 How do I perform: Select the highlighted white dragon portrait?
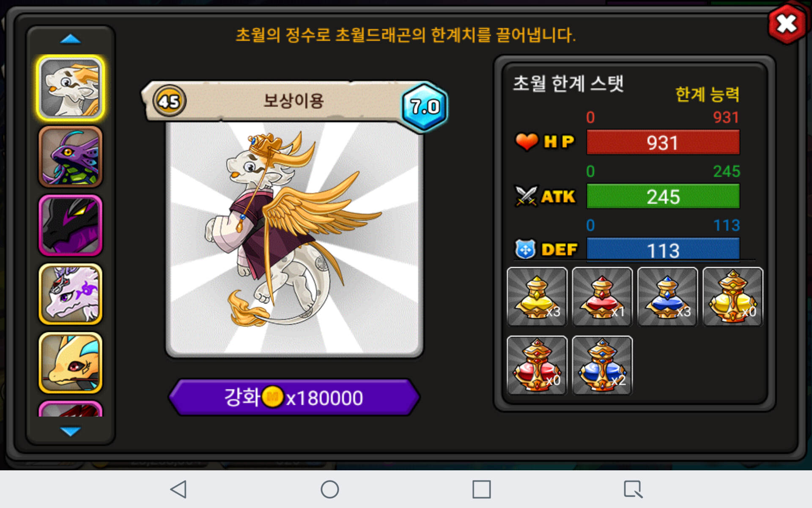[71, 88]
